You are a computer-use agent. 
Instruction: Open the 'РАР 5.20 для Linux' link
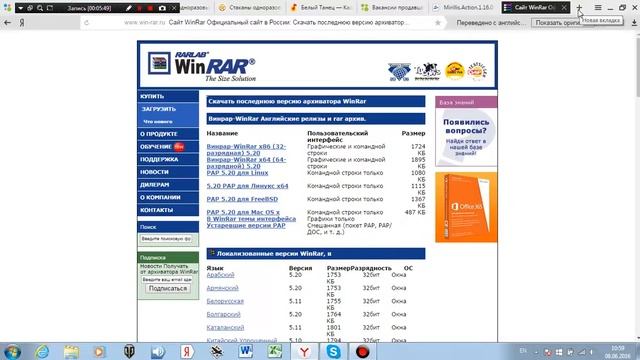[237, 173]
